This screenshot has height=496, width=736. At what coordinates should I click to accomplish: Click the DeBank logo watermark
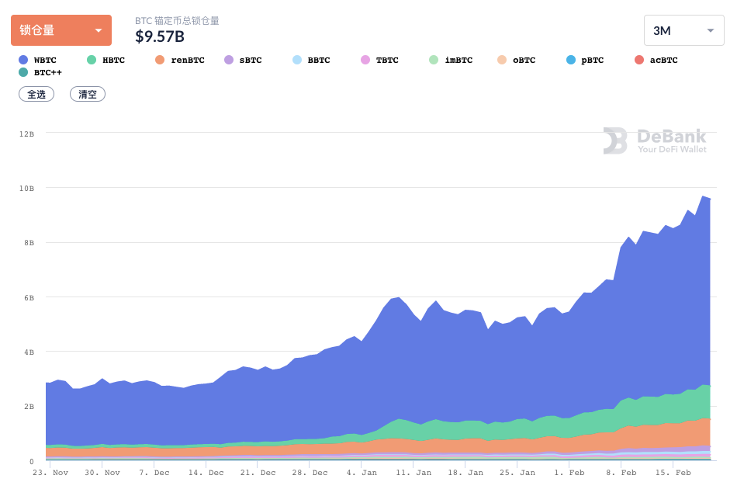pos(655,140)
